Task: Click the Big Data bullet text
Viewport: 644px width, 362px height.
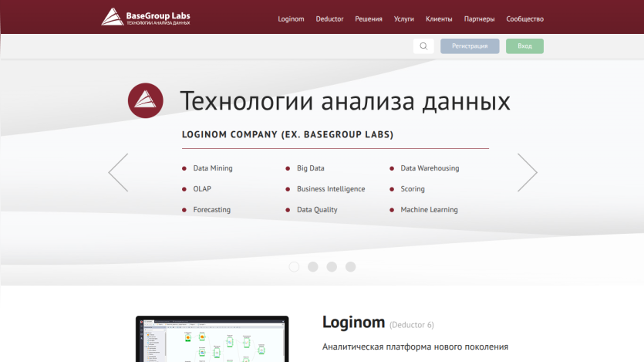Action: tap(311, 168)
